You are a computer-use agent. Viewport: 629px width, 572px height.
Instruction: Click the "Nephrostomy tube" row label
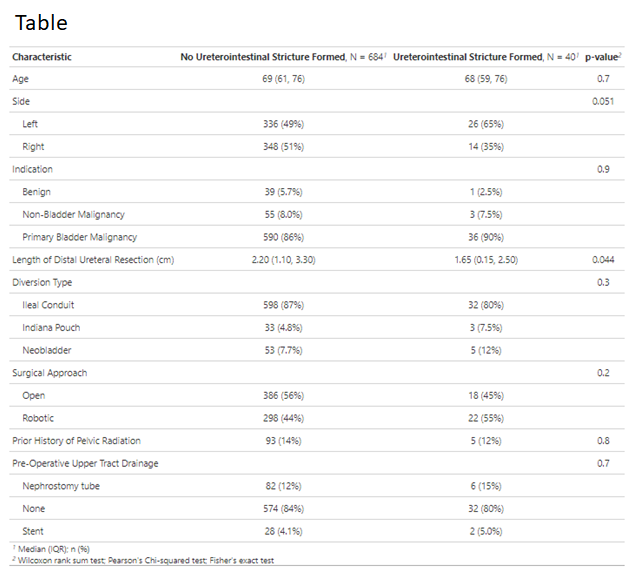[61, 486]
